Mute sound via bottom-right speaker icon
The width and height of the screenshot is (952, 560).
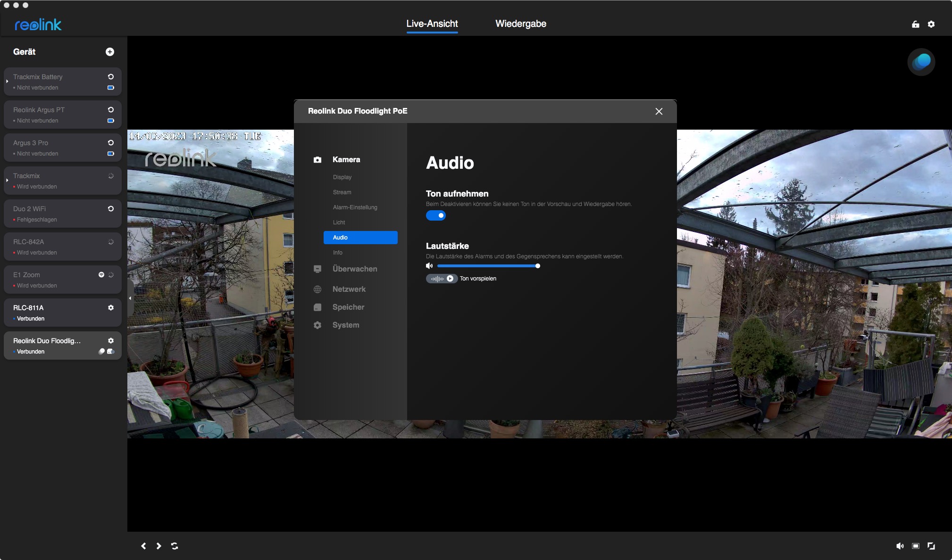[x=900, y=546]
